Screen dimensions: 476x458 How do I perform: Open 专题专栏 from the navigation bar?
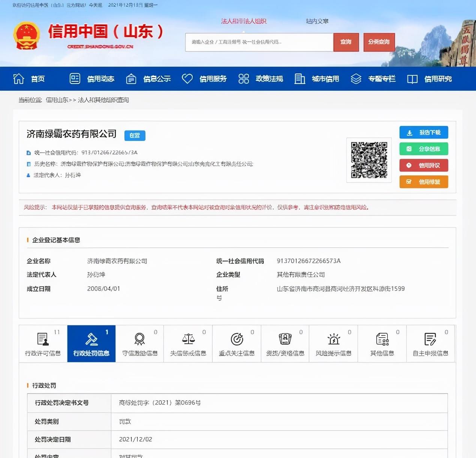[374, 79]
